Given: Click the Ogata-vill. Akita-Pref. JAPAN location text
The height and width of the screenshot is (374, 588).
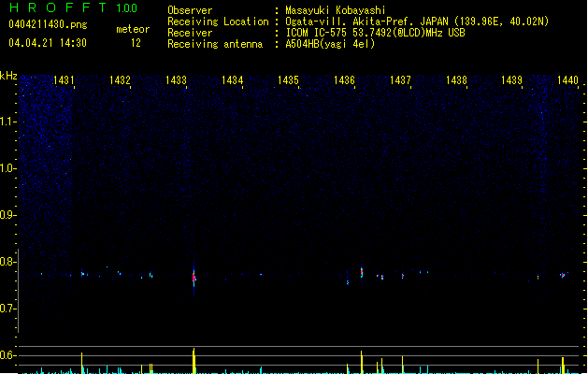Looking at the screenshot, I should point(417,22).
